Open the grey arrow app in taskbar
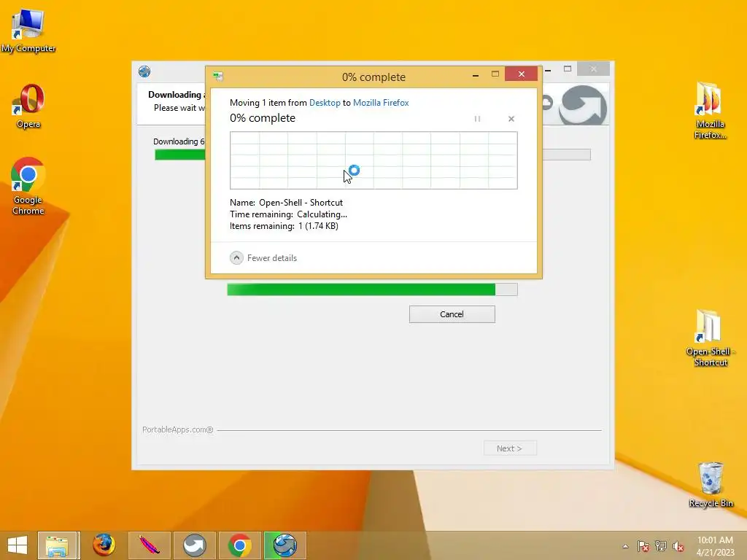The image size is (747, 560). 194,545
